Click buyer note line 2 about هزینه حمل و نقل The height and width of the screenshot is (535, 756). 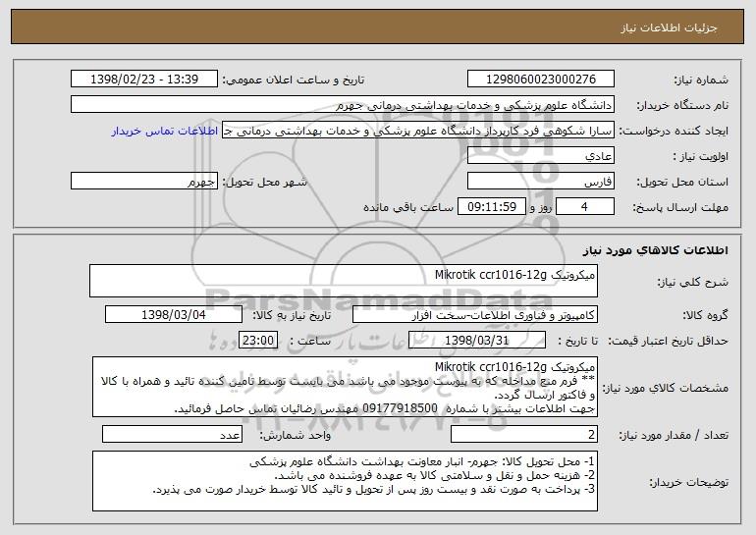435,475
